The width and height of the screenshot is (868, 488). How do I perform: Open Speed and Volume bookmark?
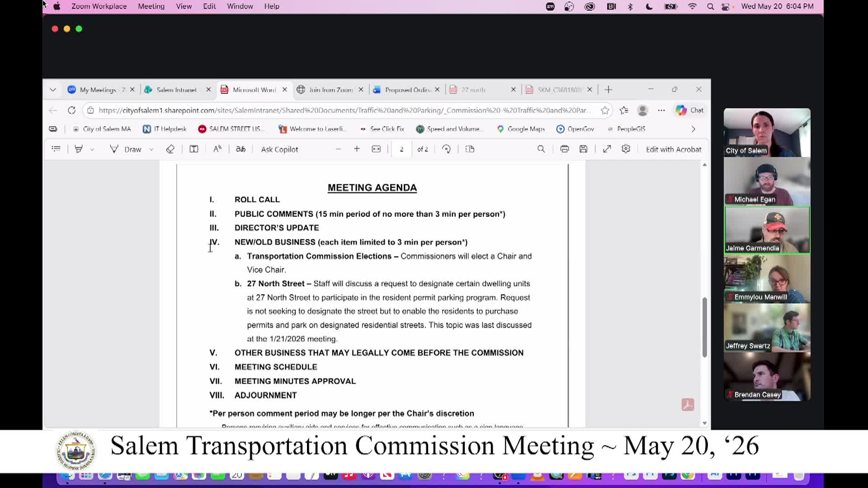449,129
